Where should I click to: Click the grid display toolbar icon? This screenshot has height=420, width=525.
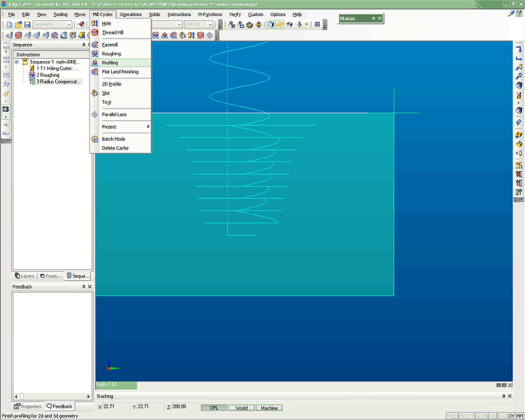click(317, 24)
